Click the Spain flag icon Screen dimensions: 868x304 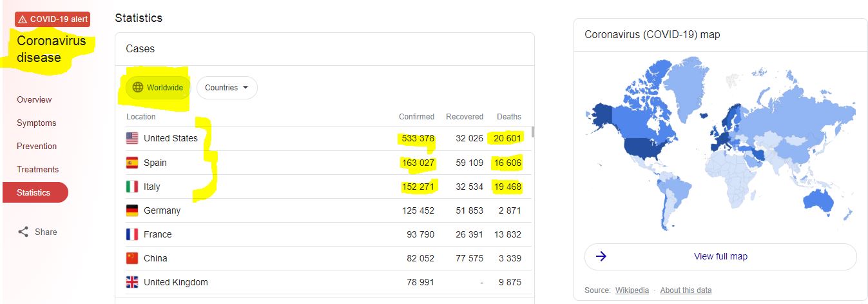(132, 163)
